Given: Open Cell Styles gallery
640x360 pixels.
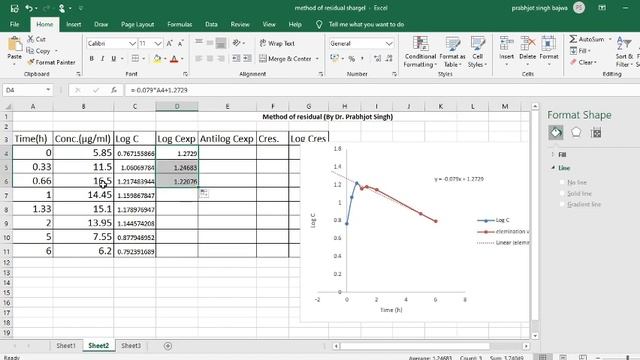Looking at the screenshot, I should tap(477, 52).
